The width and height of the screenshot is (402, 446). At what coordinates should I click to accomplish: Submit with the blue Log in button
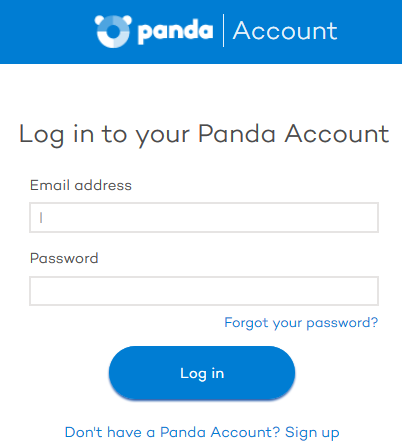pos(202,373)
